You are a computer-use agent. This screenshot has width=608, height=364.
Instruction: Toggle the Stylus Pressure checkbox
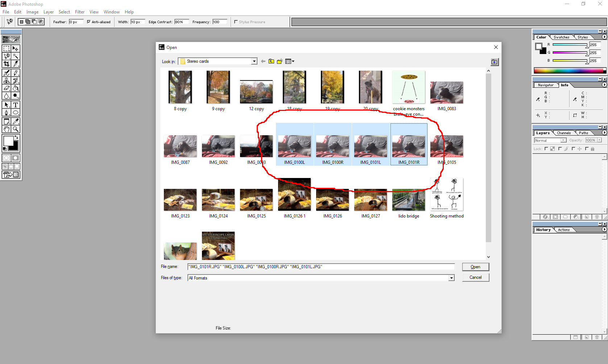(x=236, y=22)
